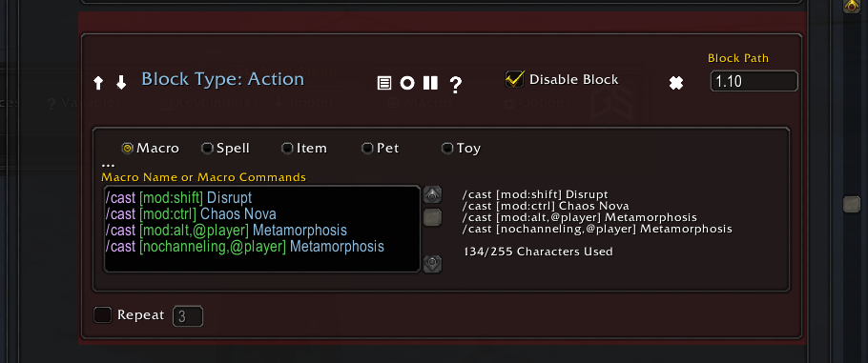Viewport: 868px width, 363px height.
Task: Enable the Repeat checkbox
Action: pos(102,315)
